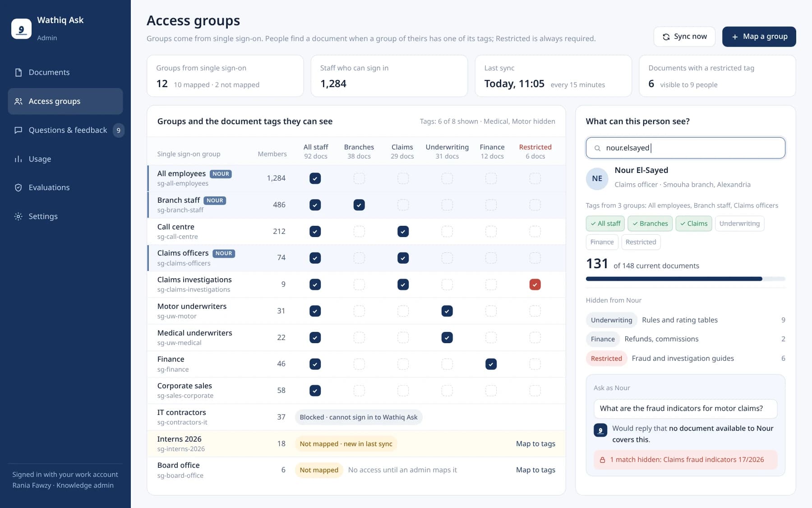Enable Restricted for Claims officers row

point(535,258)
